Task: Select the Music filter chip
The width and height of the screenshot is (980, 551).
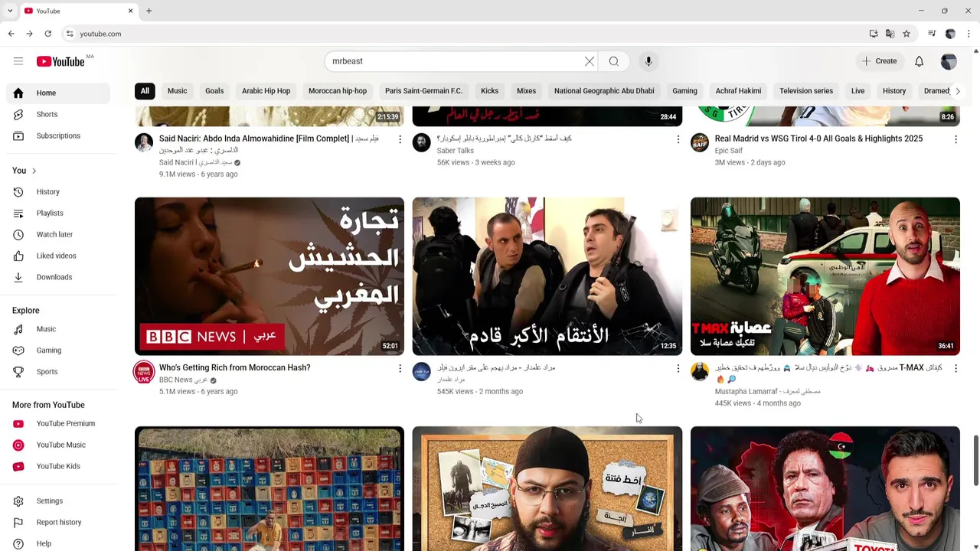Action: (177, 91)
